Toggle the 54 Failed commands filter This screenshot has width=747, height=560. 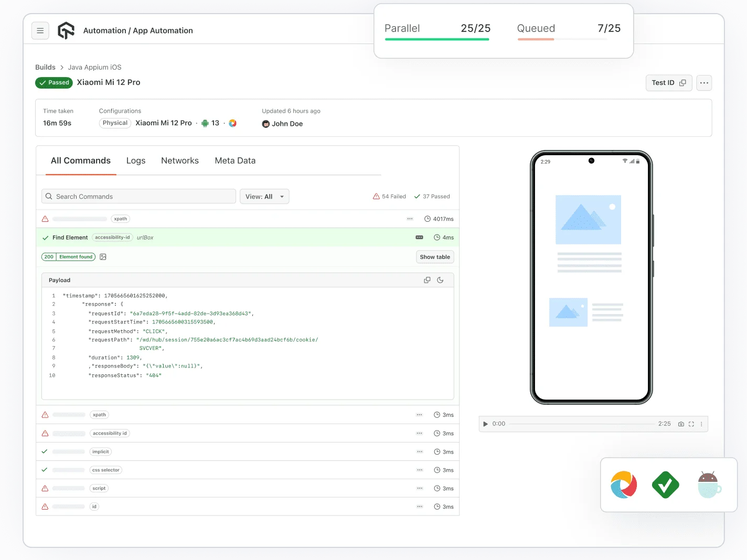point(389,196)
